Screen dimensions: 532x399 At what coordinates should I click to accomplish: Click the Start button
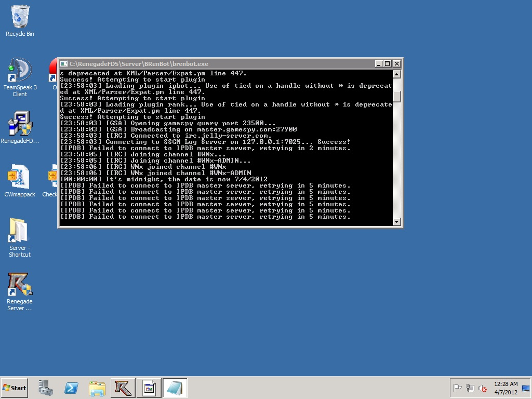15,388
